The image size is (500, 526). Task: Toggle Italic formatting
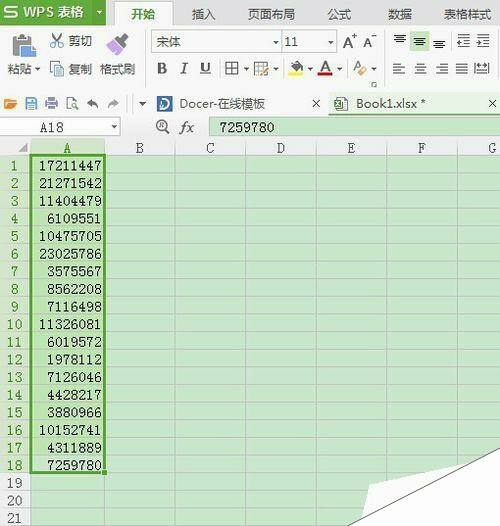[184, 68]
